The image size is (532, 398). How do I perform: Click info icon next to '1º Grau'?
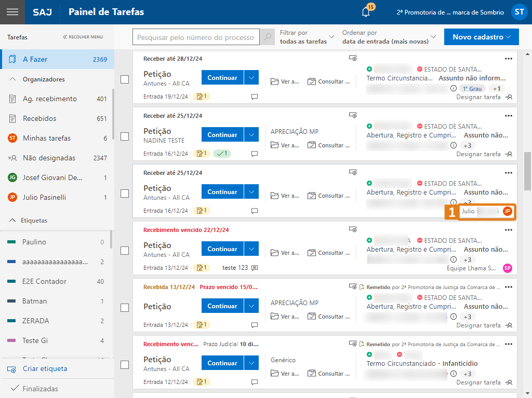coord(453,88)
